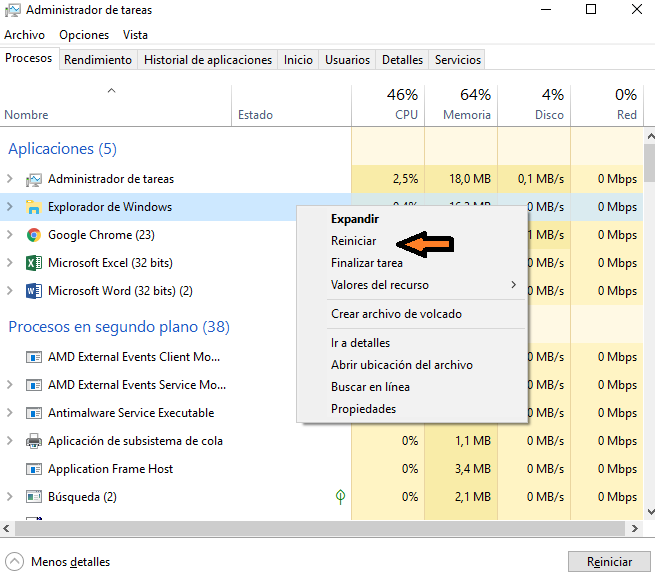Select the Procesos tab
This screenshot has height=579, width=655.
(x=29, y=58)
